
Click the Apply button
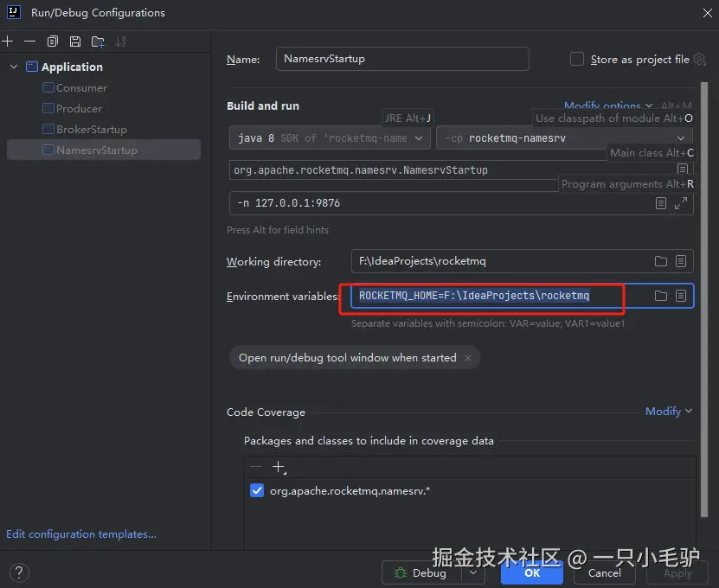(x=677, y=573)
